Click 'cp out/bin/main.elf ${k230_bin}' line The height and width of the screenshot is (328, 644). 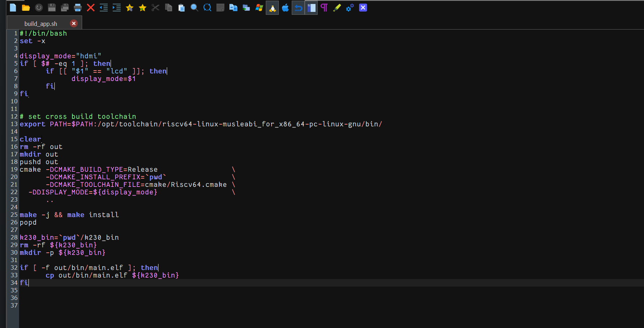click(112, 275)
